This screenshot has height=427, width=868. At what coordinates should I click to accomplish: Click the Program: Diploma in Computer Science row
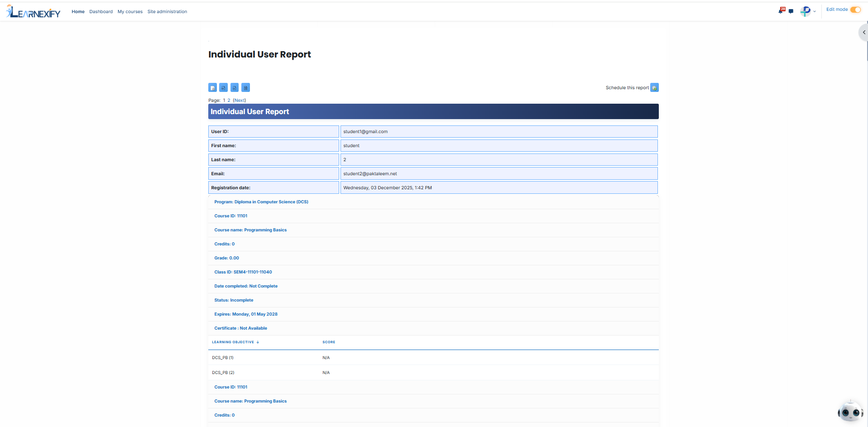tap(433, 202)
